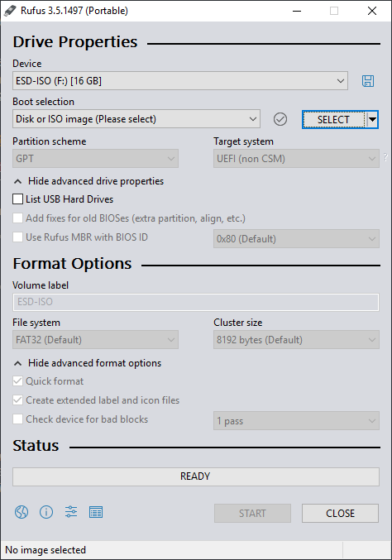Open the Boot selection dropdown
The image size is (392, 560).
136,119
